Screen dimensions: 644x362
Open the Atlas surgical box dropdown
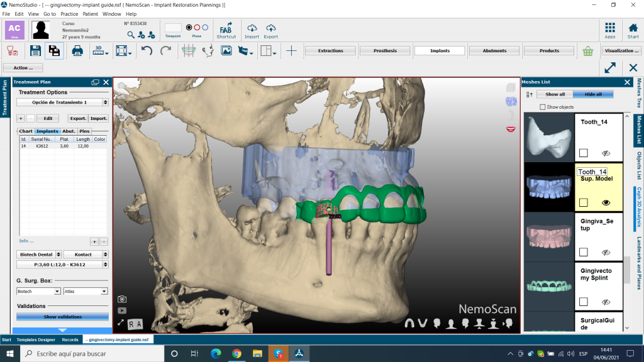tap(86, 292)
